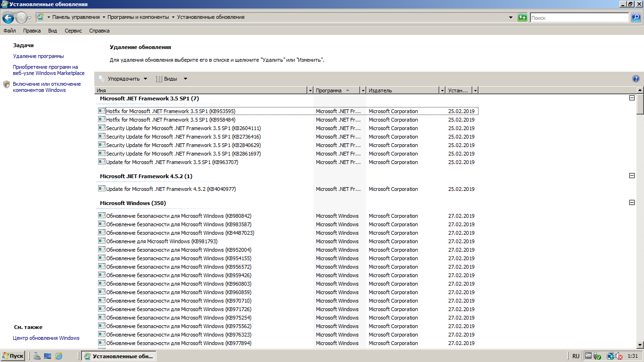Image resolution: width=644 pixels, height=362 pixels.
Task: Open the Имя column filter dropdown arrow
Action: [x=310, y=90]
